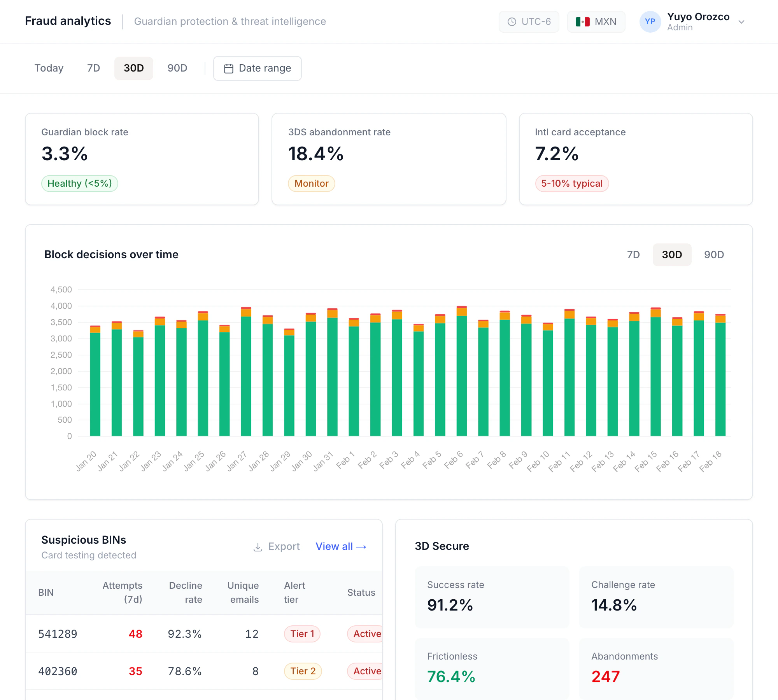Click the calendar icon in Date range
This screenshot has height=700, width=778.
(x=229, y=68)
